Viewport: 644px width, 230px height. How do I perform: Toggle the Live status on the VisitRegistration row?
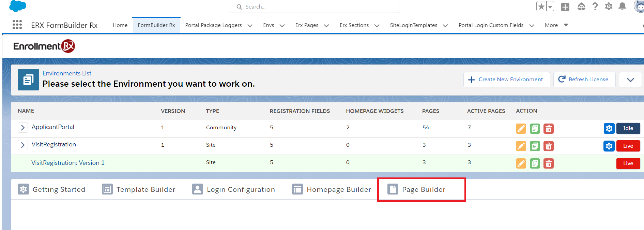coord(628,146)
